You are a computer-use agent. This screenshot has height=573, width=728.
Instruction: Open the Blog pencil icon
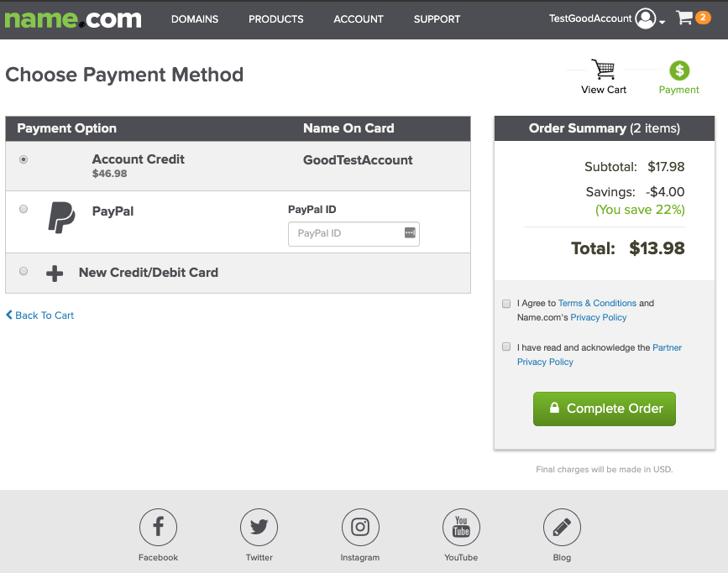coord(562,527)
